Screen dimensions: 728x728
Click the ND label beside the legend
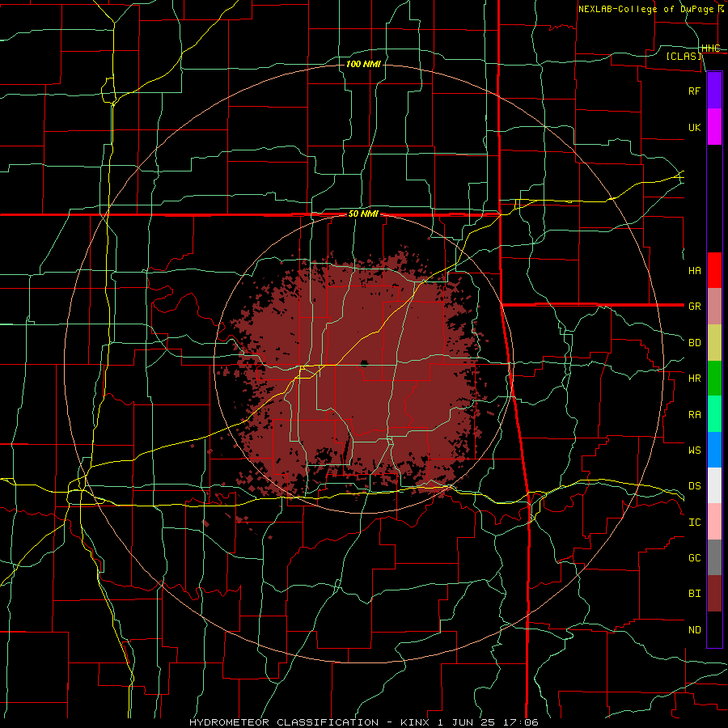click(x=694, y=630)
